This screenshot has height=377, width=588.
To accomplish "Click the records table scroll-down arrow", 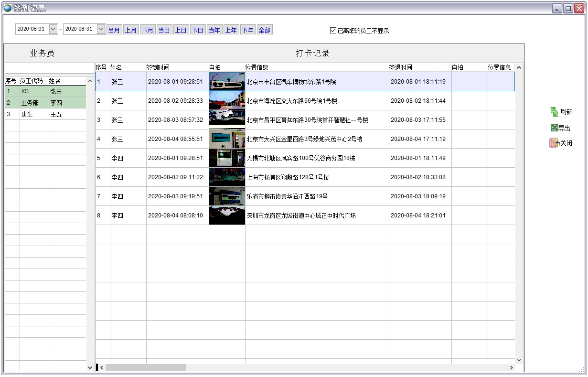I will (519, 360).
